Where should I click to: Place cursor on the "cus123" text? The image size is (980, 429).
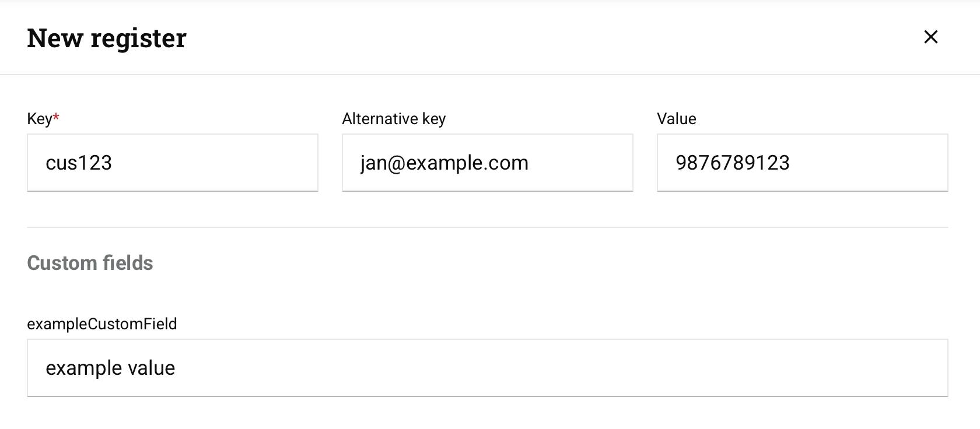click(79, 163)
